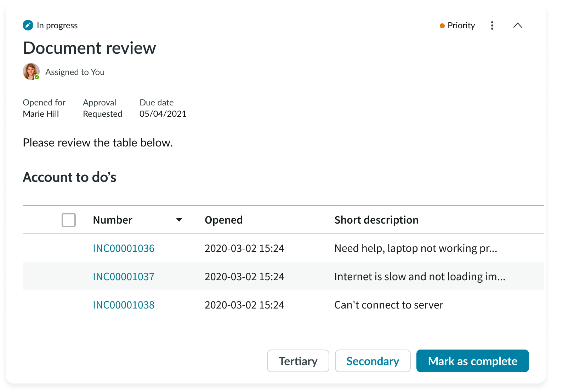The height and width of the screenshot is (392, 563).
Task: Open incident INC00001038 link
Action: [x=124, y=305]
